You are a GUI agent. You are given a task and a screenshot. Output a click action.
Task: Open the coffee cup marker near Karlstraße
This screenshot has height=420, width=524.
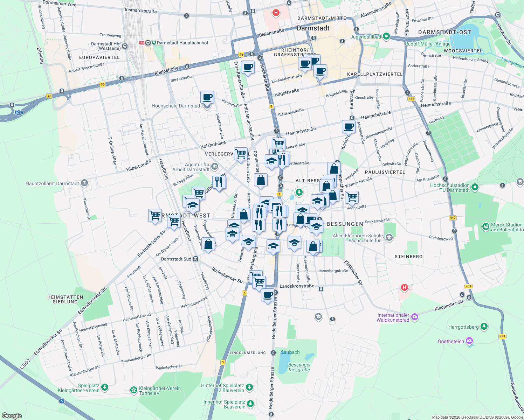(x=348, y=127)
